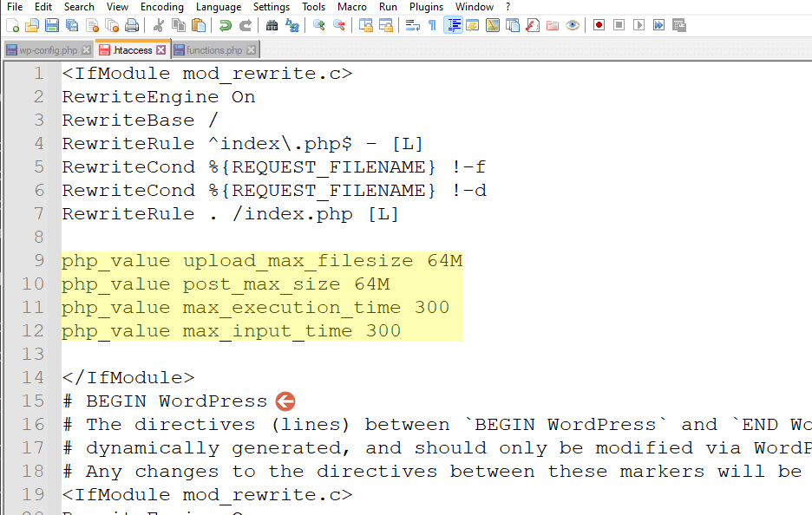Switch to the functions.php tab

click(215, 50)
